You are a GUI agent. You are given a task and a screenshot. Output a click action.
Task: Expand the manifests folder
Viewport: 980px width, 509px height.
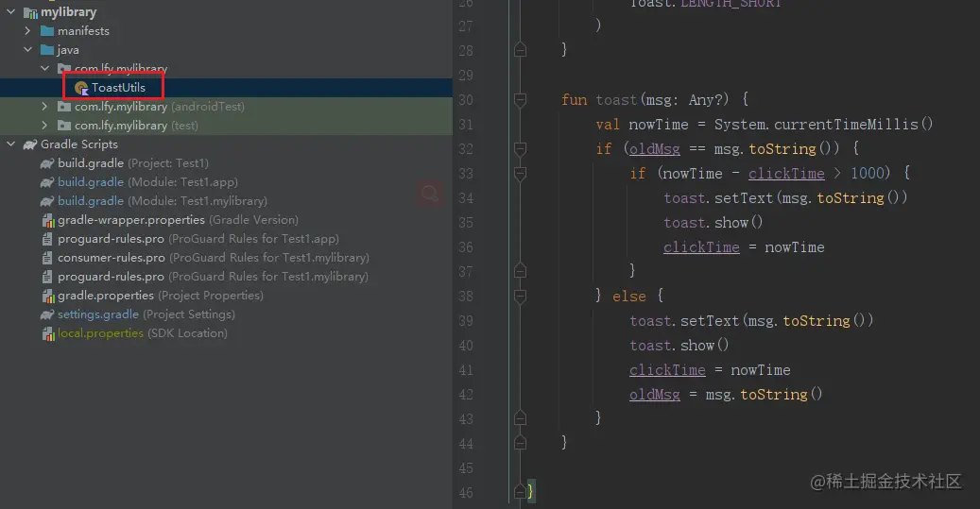(27, 30)
